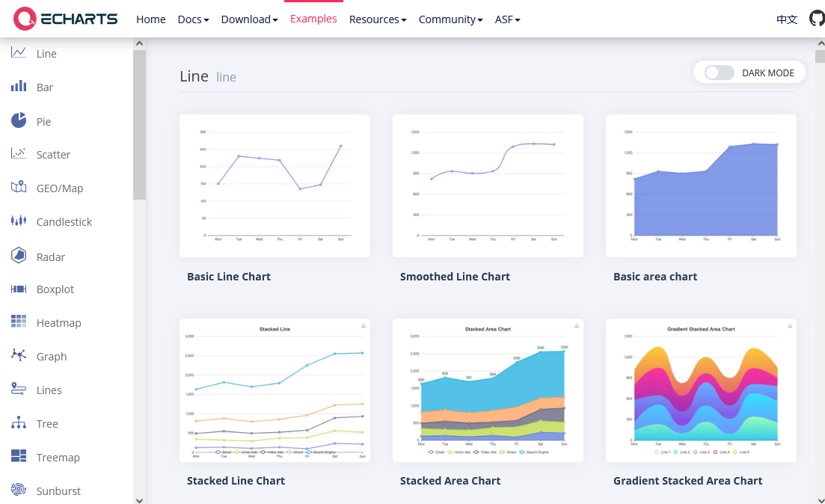Download the Stacked Line chart image icon
Viewport: 825px width, 504px height.
coord(364,326)
